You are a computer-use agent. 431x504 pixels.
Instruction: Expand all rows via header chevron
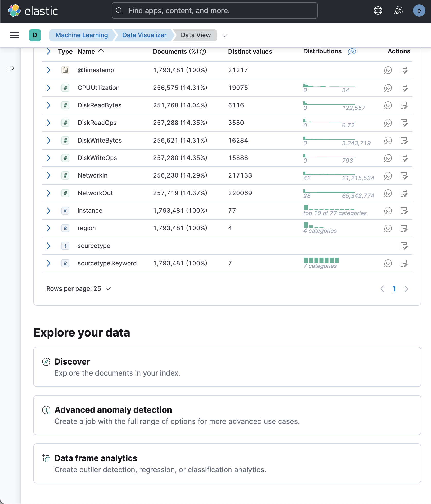coord(48,52)
